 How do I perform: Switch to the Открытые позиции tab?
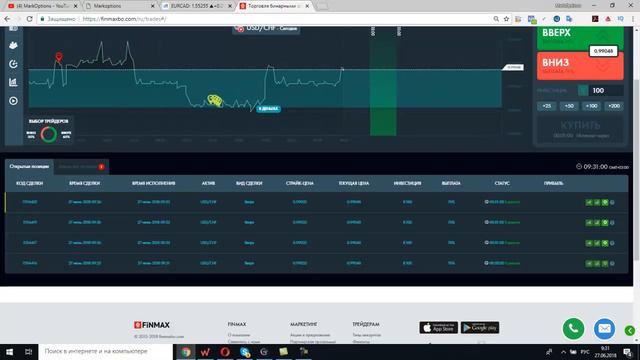[29, 167]
